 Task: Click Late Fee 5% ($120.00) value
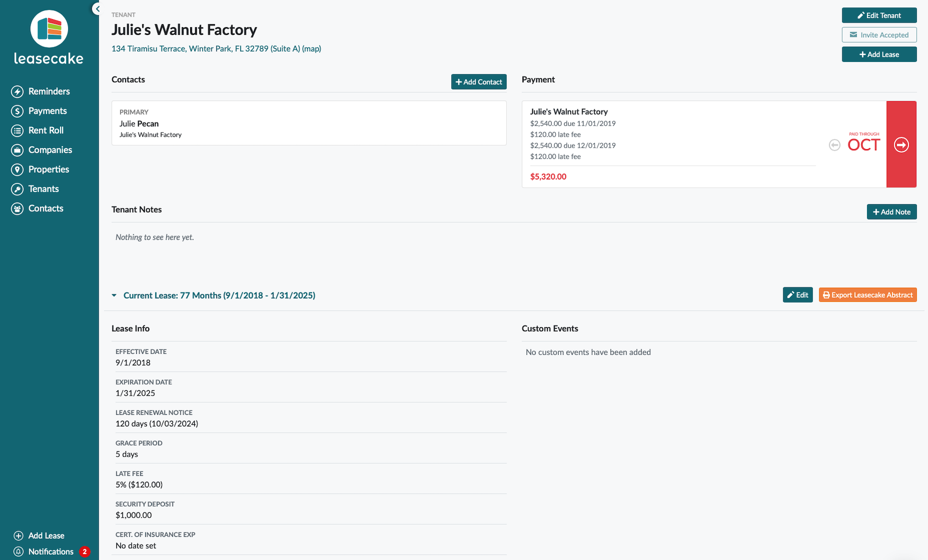(x=139, y=485)
